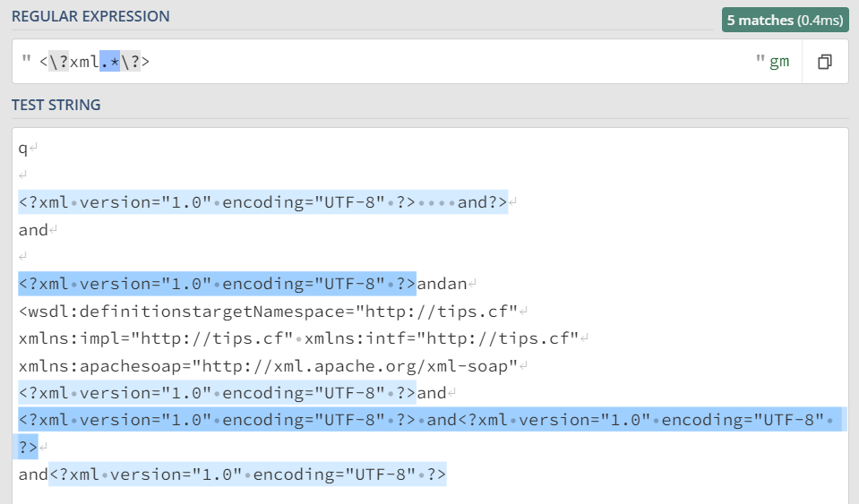Click inside the regular expression input field
The image size is (859, 504).
448,62
